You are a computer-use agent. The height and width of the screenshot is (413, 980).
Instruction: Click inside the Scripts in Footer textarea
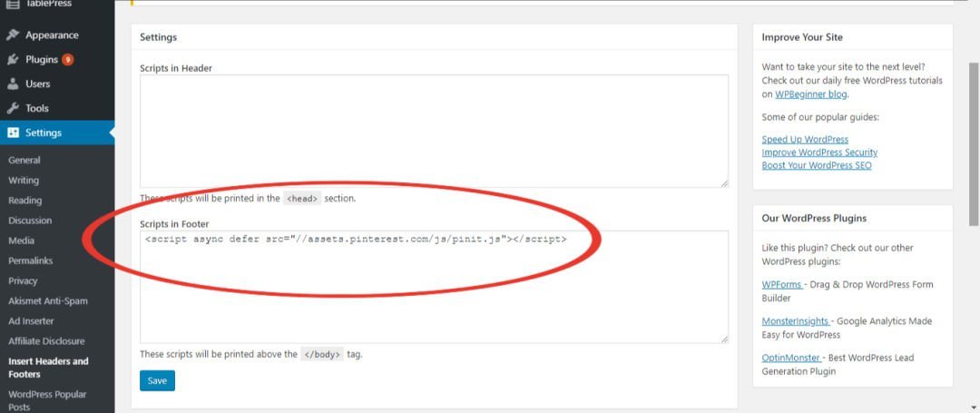tap(434, 287)
